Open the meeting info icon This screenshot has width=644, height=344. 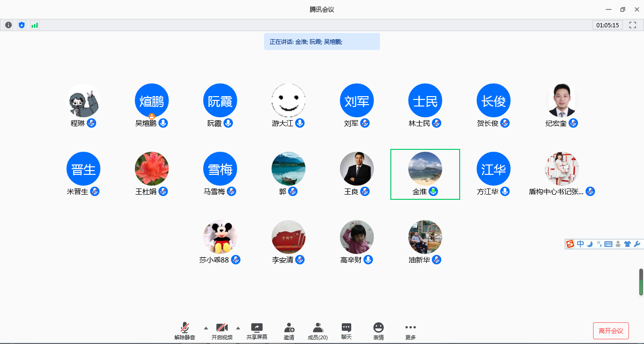(8, 25)
